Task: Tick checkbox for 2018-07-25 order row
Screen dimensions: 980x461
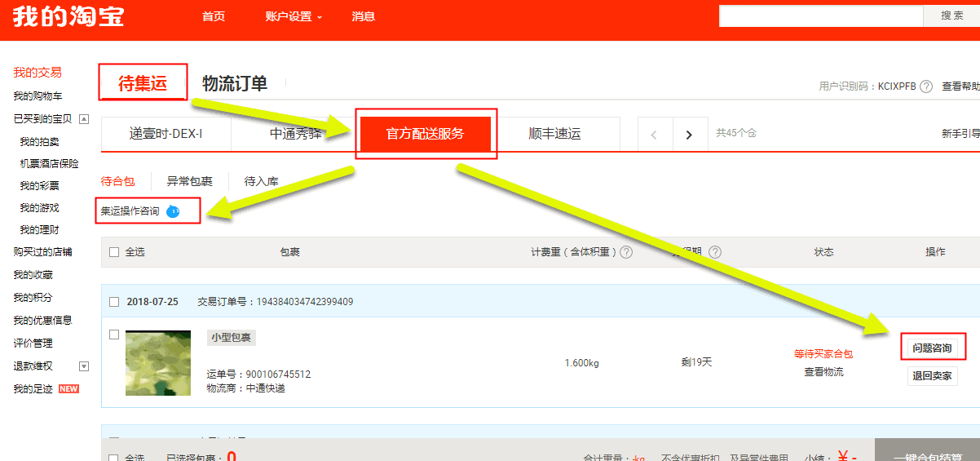Action: tap(114, 302)
